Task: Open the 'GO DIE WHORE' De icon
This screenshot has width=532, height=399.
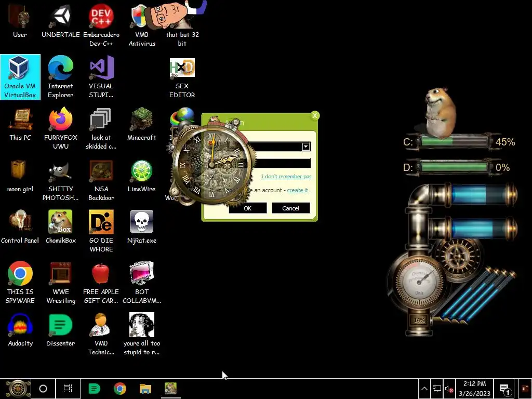Action: pyautogui.click(x=101, y=231)
